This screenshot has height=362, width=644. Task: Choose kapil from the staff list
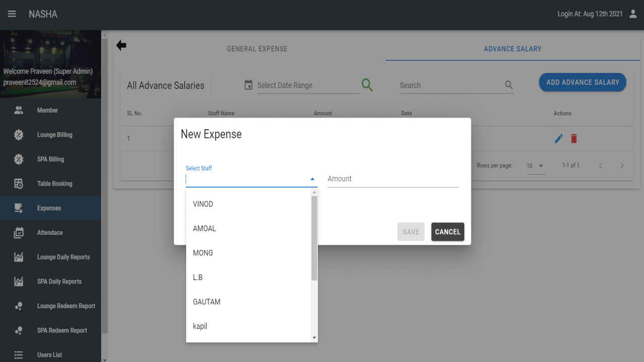tap(249, 326)
